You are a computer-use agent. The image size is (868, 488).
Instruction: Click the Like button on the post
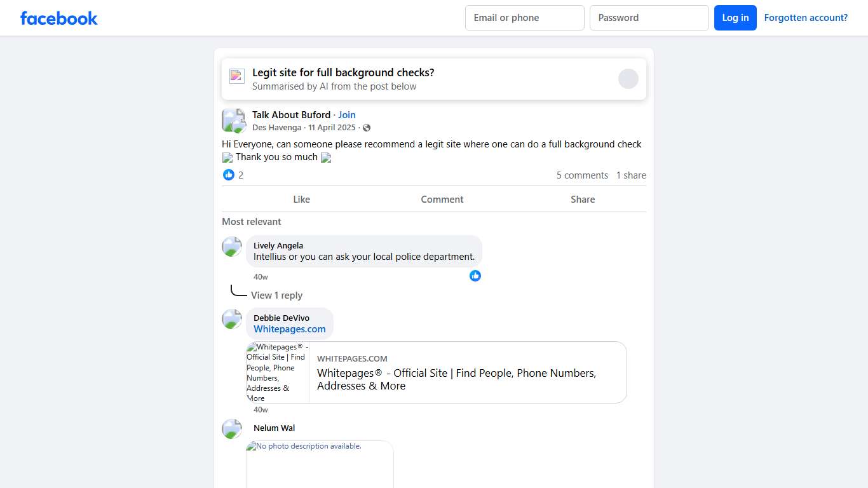(301, 199)
